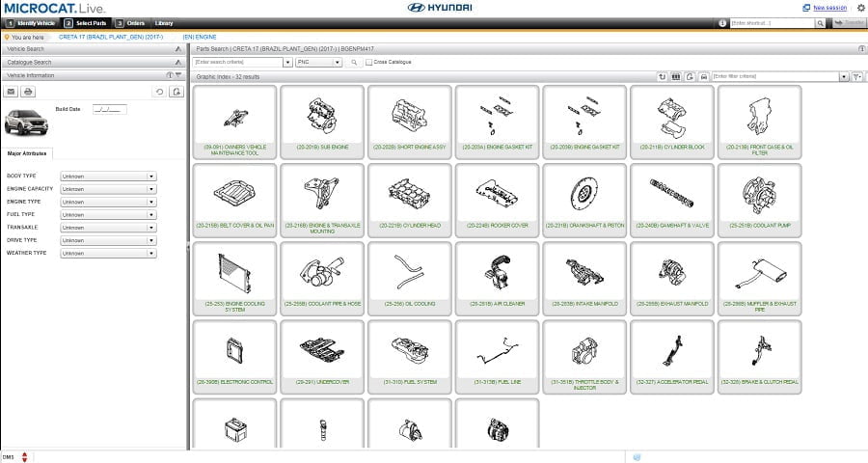Viewport: 868px width, 463px height.
Task: Open the Weather Type dropdown
Action: pos(108,253)
